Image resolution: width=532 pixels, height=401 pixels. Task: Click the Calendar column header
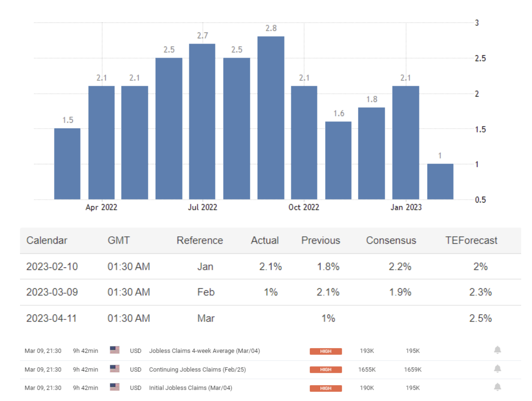click(47, 240)
